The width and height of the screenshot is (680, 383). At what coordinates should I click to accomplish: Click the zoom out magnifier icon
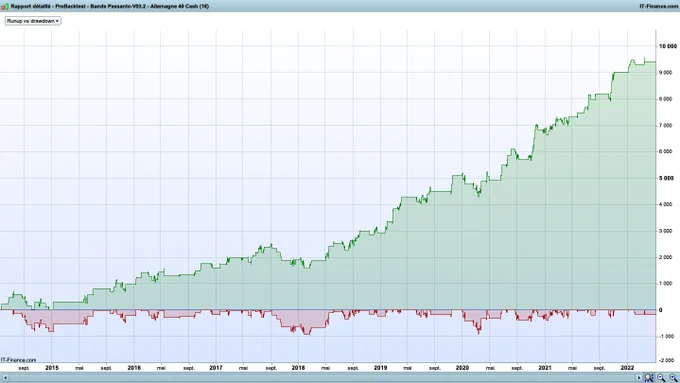click(661, 378)
